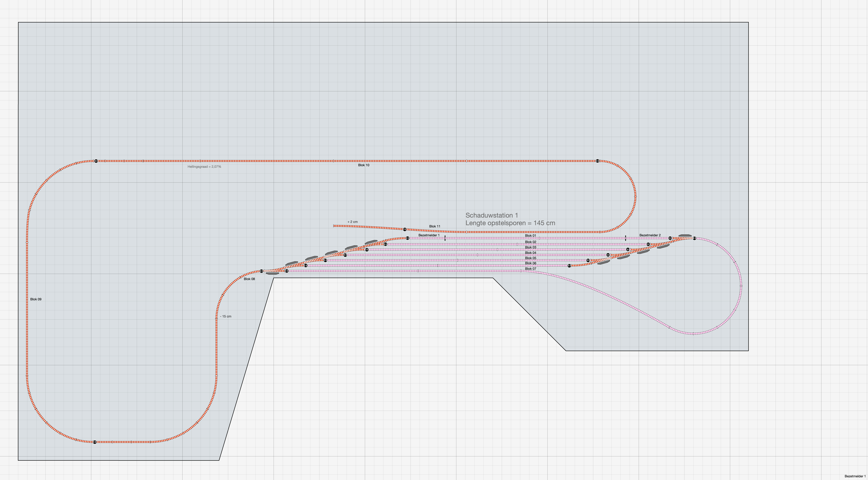Screen dimensions: 868x480
Task: Click the block marker on the Blok 11 track
Action: tap(405, 230)
